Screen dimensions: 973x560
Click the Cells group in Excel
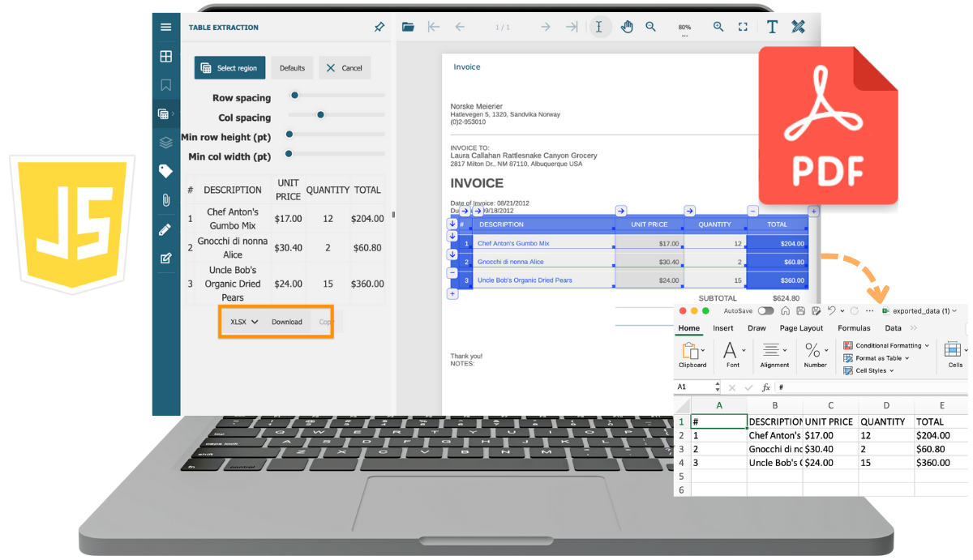955,355
